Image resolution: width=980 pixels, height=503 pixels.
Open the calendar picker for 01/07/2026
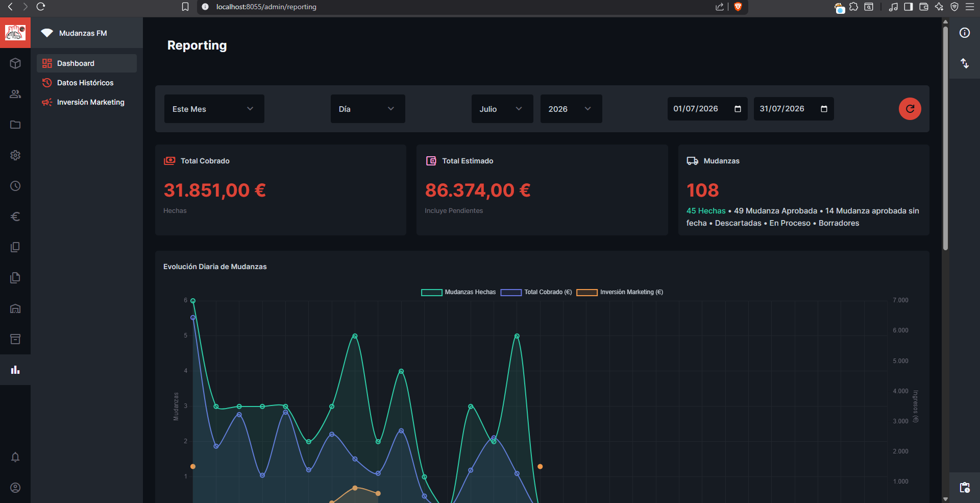(x=738, y=109)
